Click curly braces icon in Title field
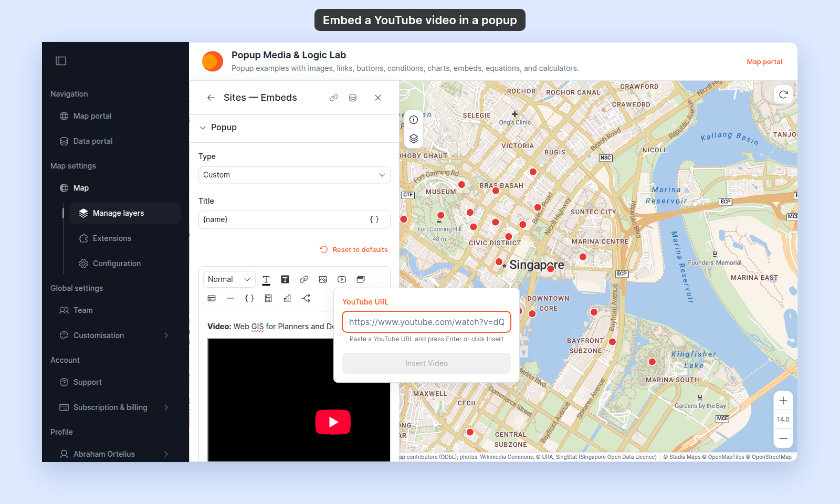 pyautogui.click(x=374, y=219)
